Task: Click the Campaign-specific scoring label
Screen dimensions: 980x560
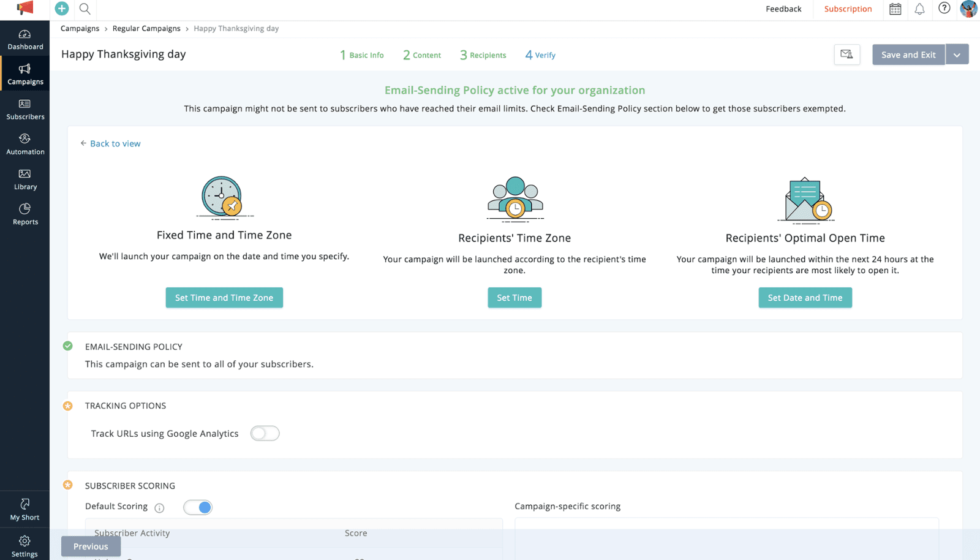Action: [568, 506]
